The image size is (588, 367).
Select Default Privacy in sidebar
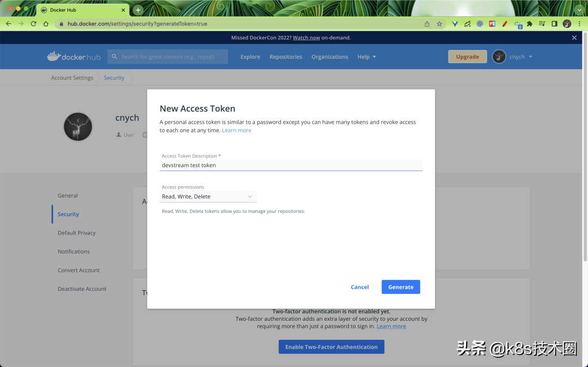(x=77, y=233)
